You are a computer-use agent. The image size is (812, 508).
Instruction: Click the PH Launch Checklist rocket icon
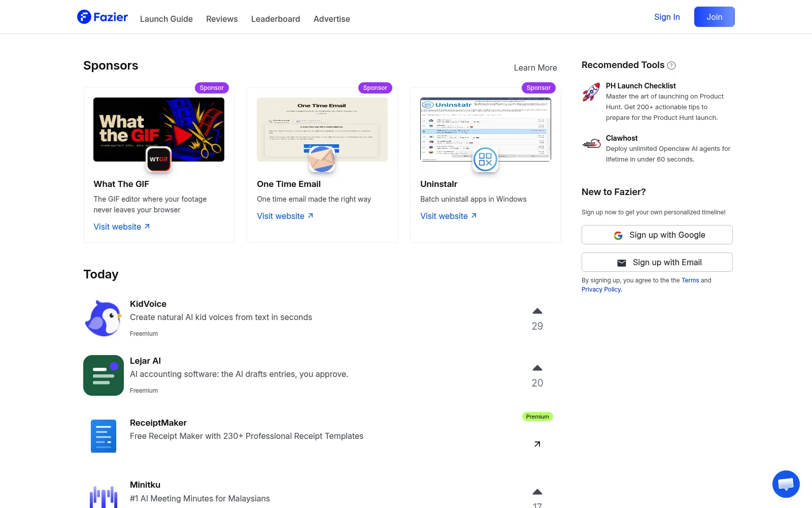591,92
